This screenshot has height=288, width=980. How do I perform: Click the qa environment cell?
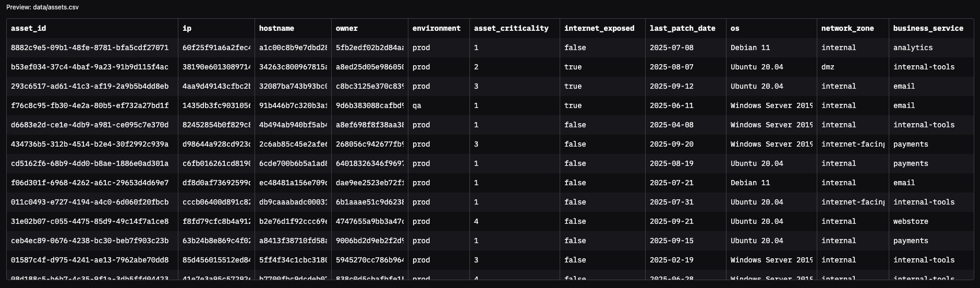(417, 106)
